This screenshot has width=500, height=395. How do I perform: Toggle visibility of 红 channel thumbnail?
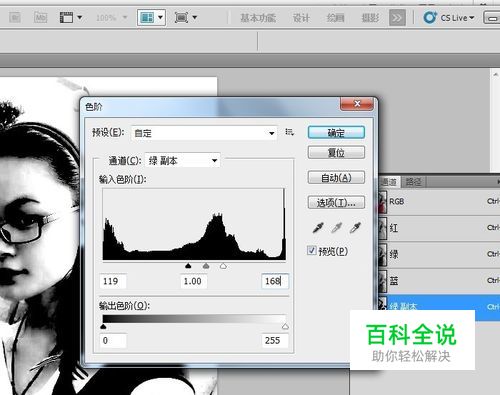coord(383,228)
